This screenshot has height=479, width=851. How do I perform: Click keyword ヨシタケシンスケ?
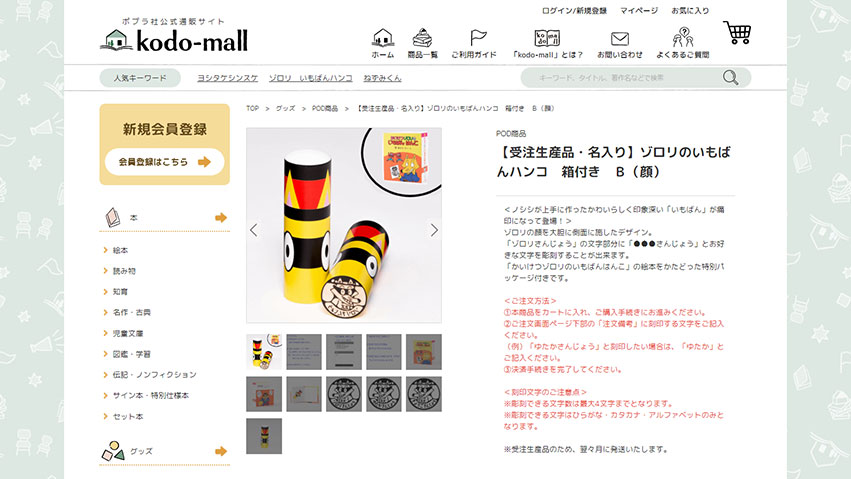(x=227, y=78)
